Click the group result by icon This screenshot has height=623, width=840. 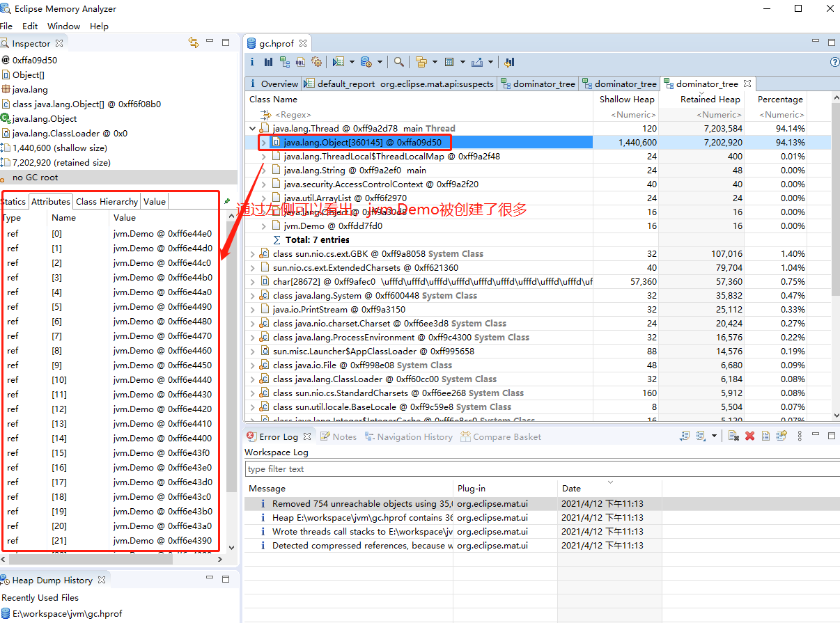(x=421, y=62)
